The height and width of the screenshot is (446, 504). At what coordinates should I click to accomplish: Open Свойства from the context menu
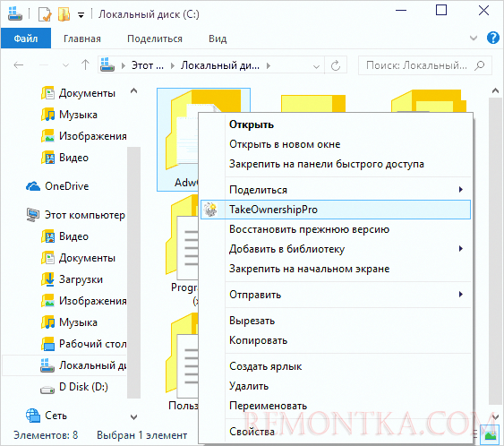coord(336,432)
